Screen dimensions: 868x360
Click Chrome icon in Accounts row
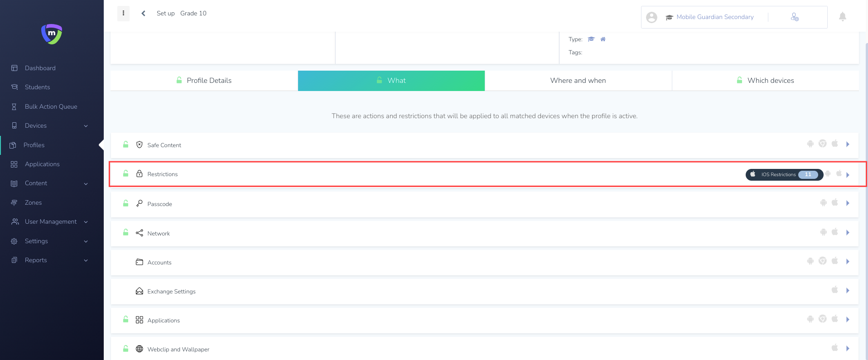(823, 261)
